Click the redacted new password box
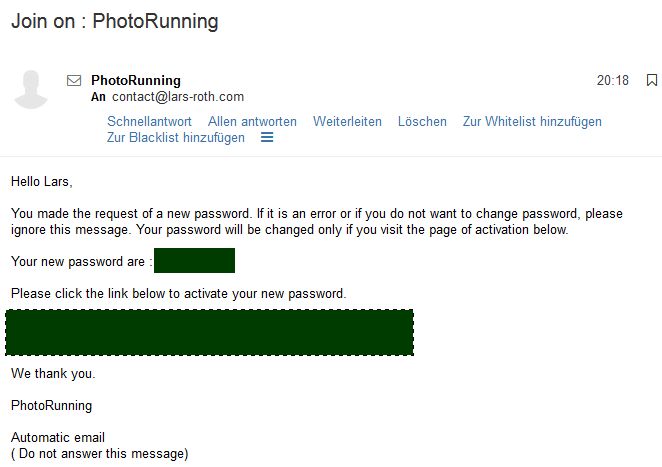This screenshot has height=467, width=662. (194, 261)
